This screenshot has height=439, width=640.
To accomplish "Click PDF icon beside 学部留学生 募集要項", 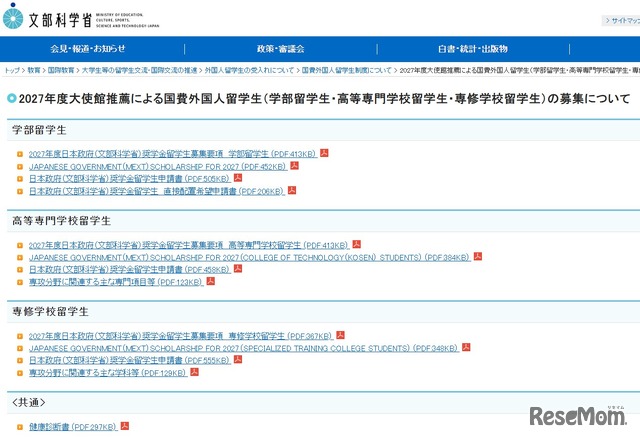I will 324,153.
